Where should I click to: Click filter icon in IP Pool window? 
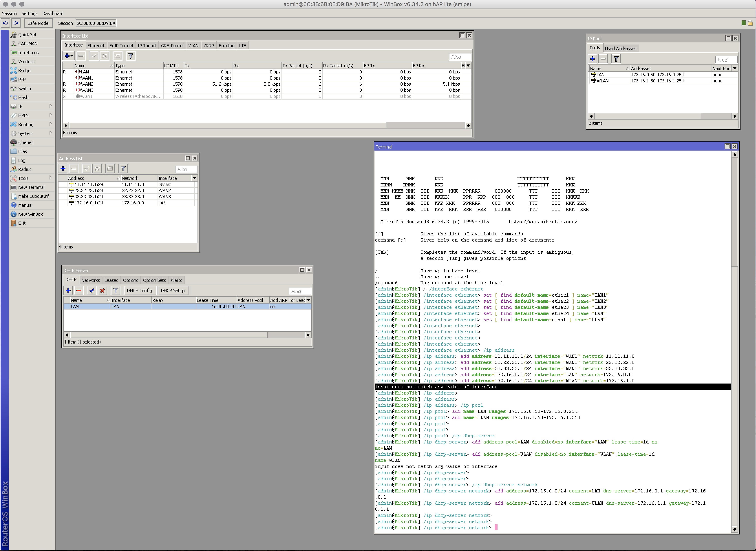pos(616,59)
